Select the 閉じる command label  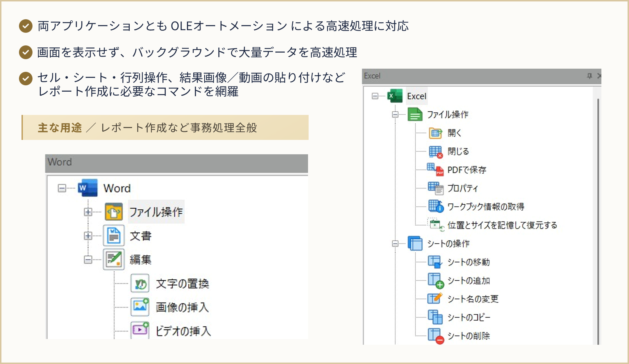click(458, 151)
